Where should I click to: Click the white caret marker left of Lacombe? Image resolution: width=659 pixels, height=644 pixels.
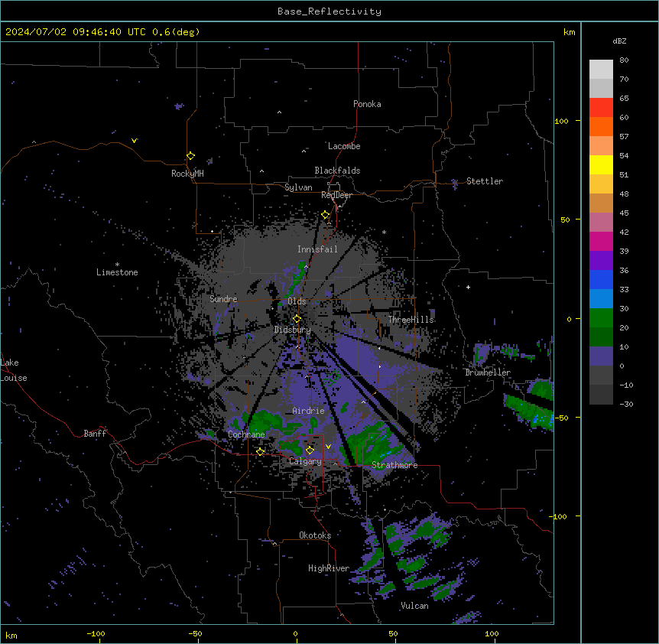[304, 151]
